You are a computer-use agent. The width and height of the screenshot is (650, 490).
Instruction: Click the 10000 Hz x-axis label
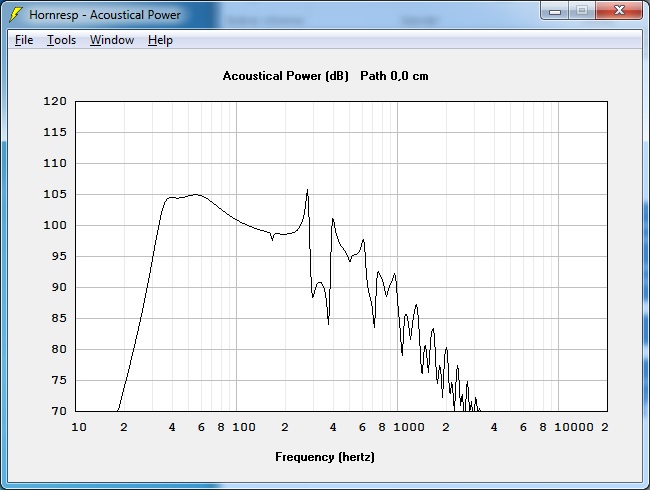click(574, 427)
